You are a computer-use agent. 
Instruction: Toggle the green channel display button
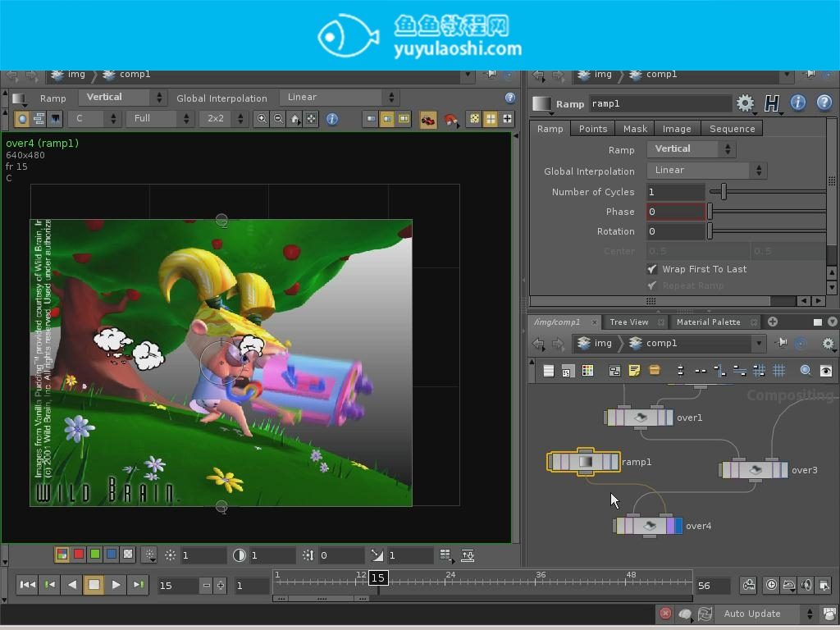click(x=95, y=555)
